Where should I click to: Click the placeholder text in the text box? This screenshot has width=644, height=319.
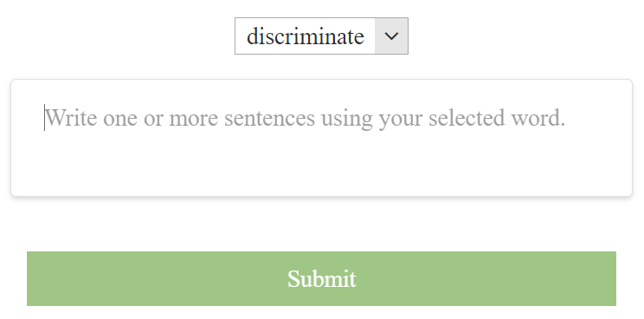click(x=306, y=118)
